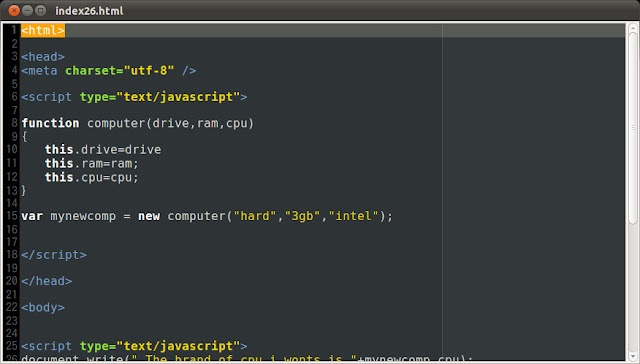Close the index26.html window

[14, 11]
